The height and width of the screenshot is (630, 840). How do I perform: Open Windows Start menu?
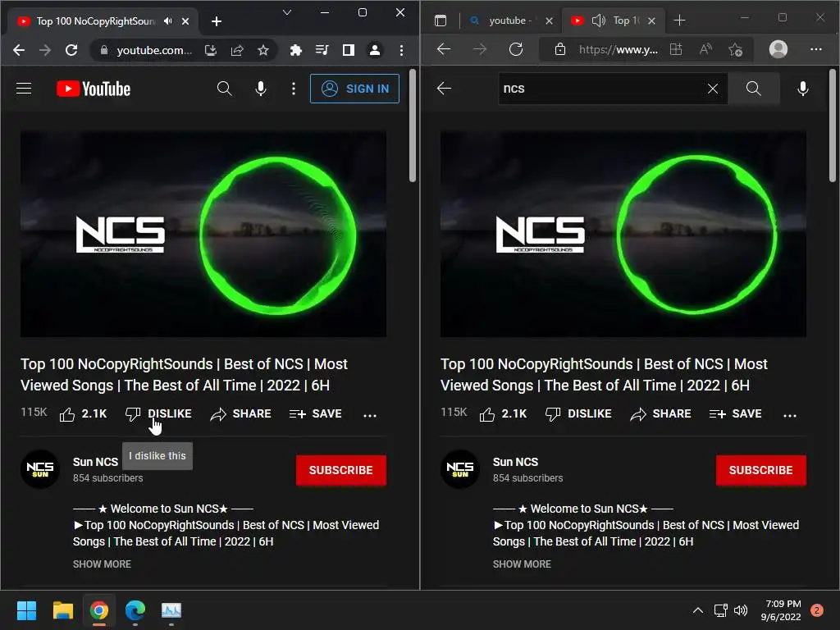[x=26, y=610]
